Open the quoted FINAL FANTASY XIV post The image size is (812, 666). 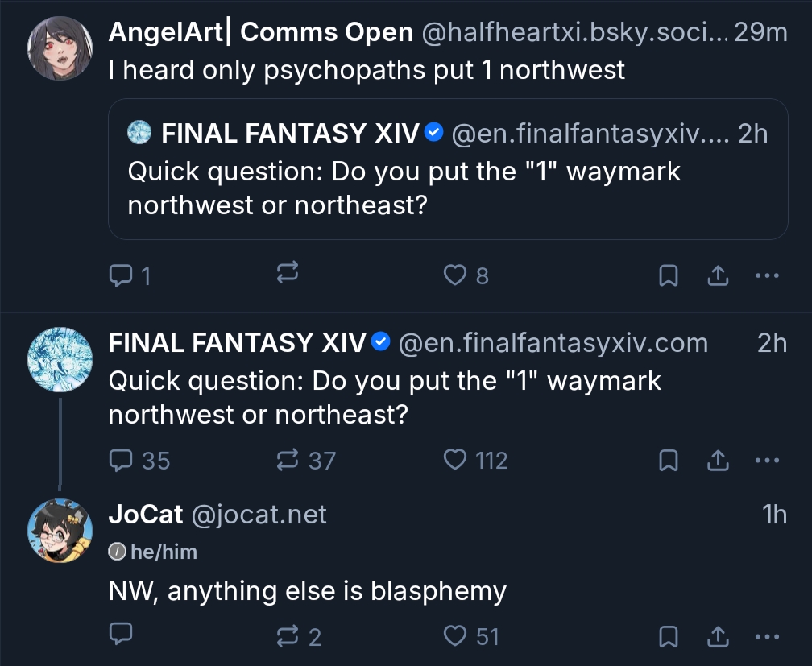(x=447, y=169)
